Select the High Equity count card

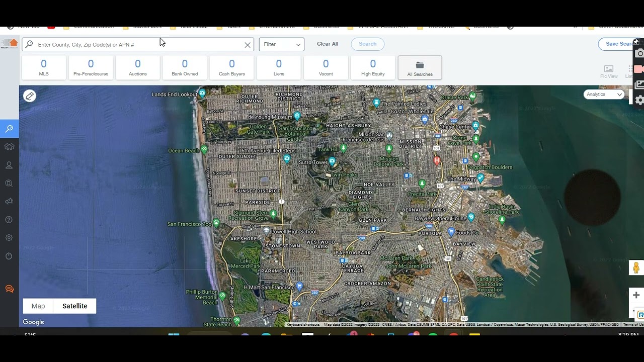(373, 67)
